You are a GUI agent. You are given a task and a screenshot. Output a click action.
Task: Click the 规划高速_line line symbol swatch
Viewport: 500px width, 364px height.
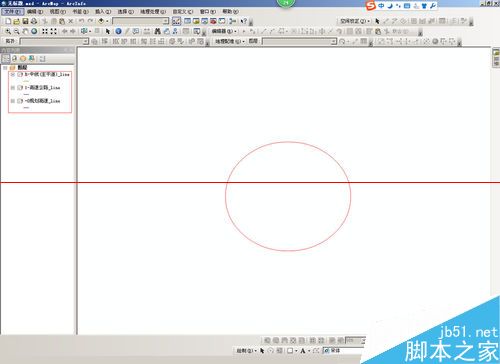(26, 108)
